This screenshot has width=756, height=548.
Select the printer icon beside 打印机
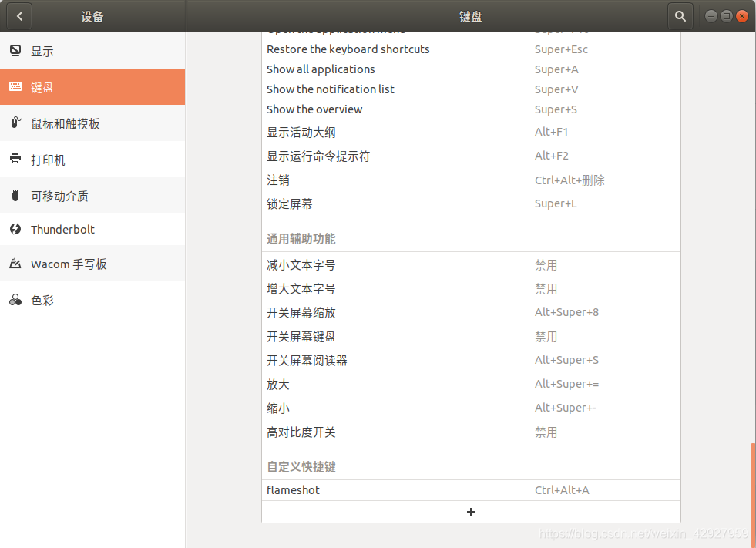15,159
